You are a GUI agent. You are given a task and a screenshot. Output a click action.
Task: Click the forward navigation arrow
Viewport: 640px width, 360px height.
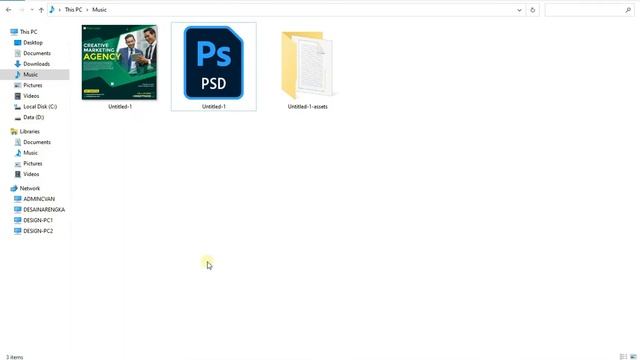tap(21, 10)
